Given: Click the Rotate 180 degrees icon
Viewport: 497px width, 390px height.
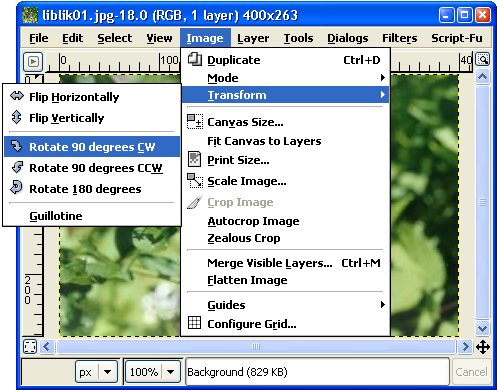Looking at the screenshot, I should (x=16, y=188).
